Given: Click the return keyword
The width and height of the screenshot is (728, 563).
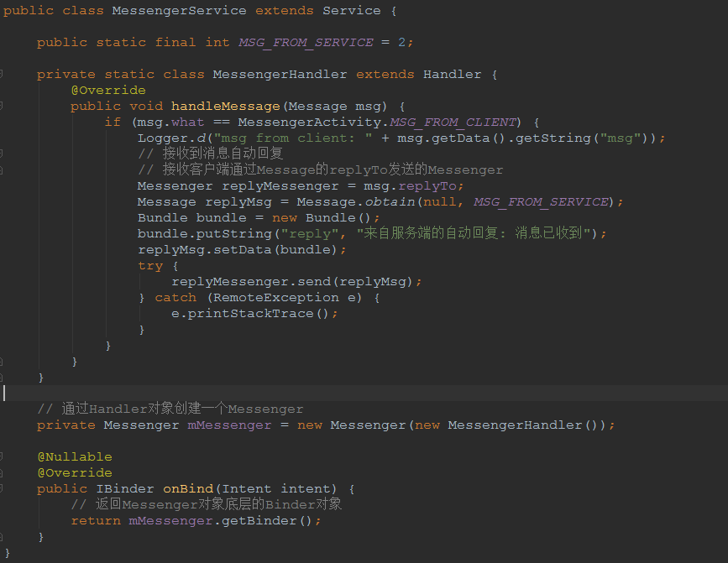Looking at the screenshot, I should pyautogui.click(x=96, y=521).
